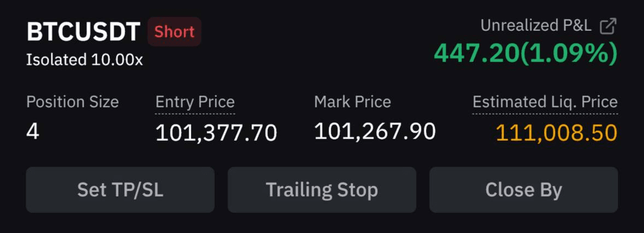Click the Unrealized P&L label
The image size is (644, 233).
536,26
